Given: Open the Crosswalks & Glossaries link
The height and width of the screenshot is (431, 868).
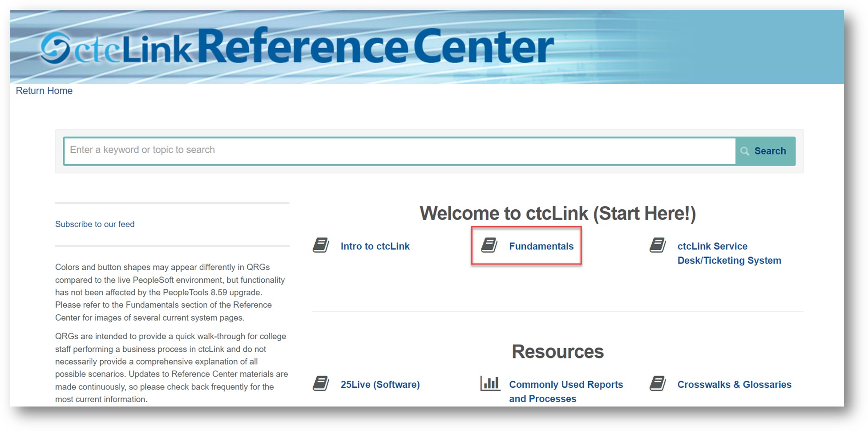Looking at the screenshot, I should coord(735,385).
